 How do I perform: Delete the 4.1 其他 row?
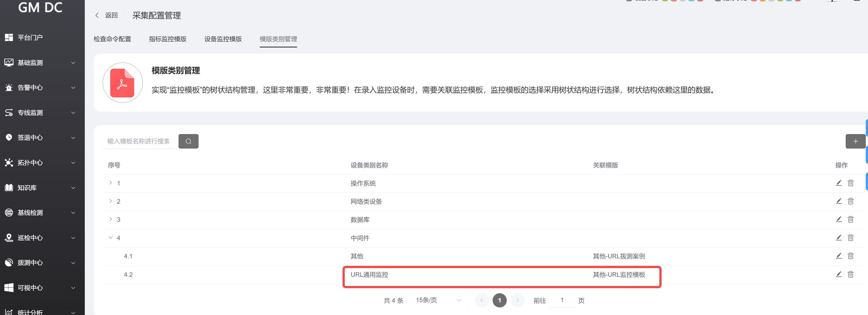[x=850, y=256]
